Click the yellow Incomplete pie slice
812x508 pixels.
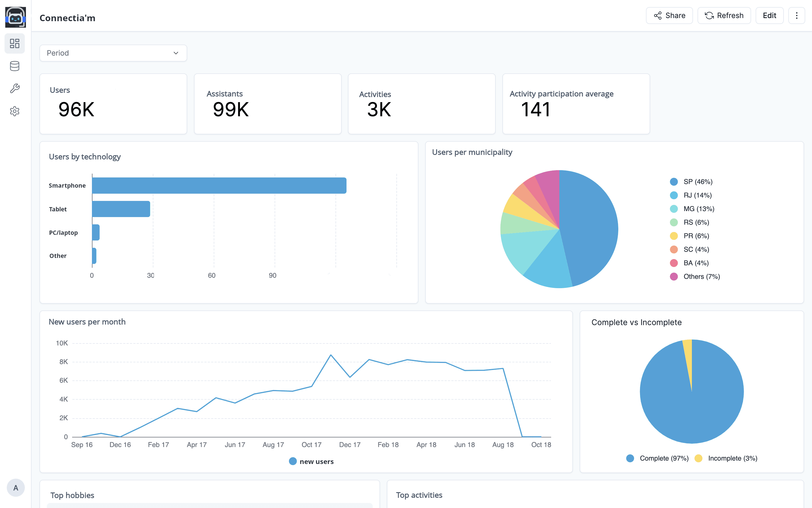point(688,360)
